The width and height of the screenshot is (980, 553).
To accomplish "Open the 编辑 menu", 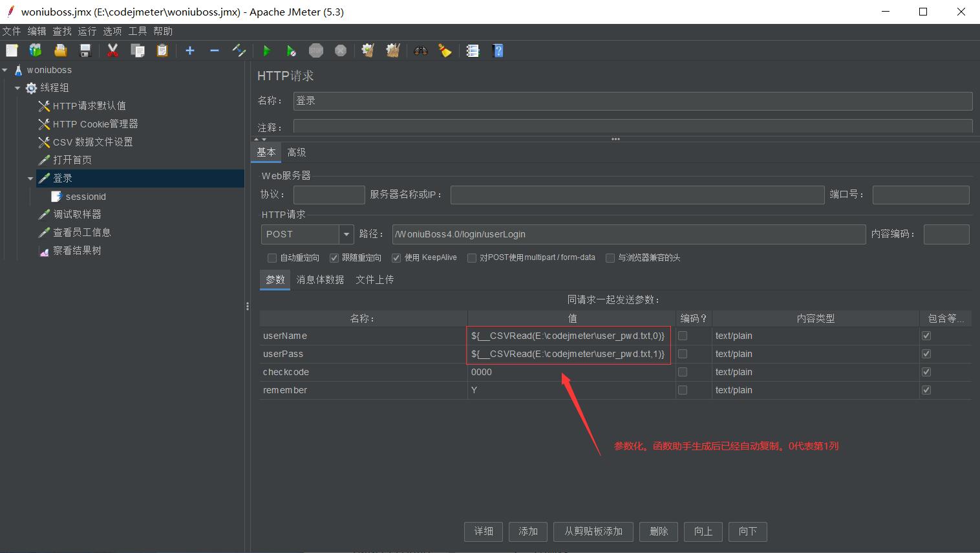I will (37, 31).
